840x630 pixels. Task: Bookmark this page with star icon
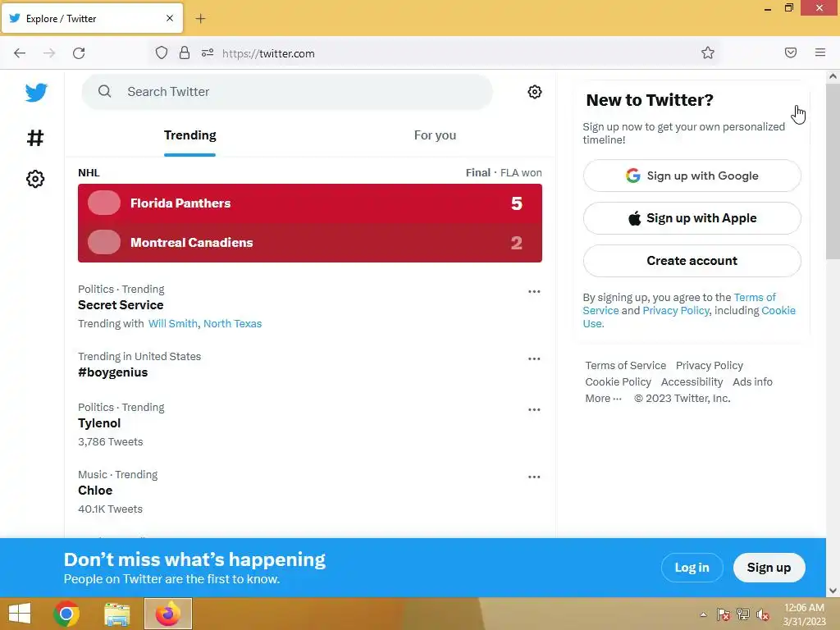click(x=708, y=52)
